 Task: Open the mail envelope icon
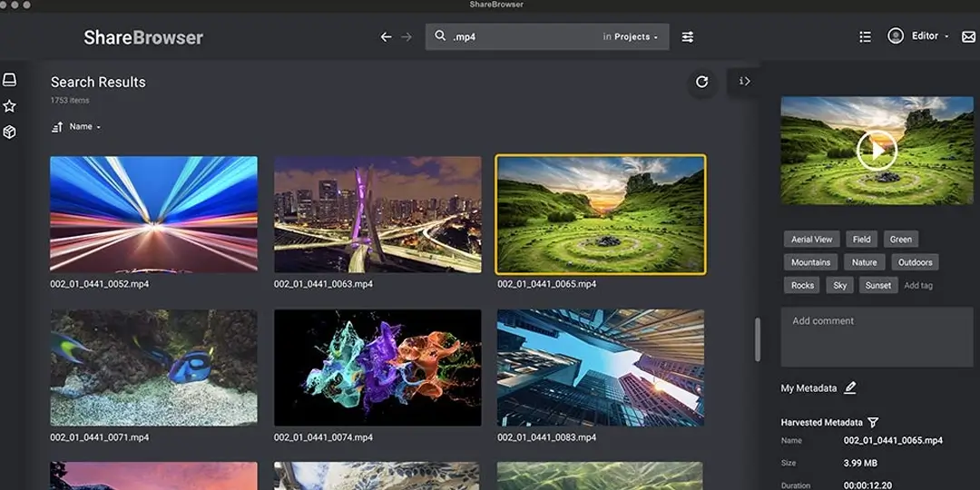[x=968, y=36]
